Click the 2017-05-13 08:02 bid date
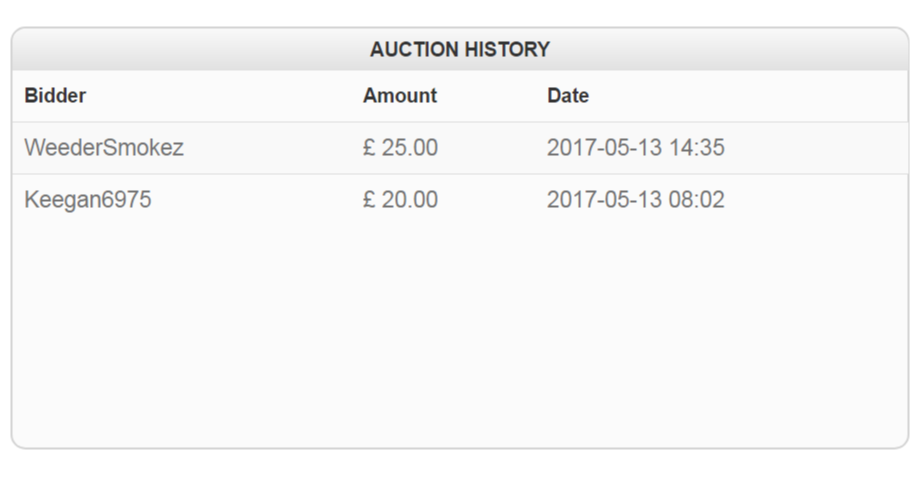The width and height of the screenshot is (921, 484). pyautogui.click(x=635, y=200)
